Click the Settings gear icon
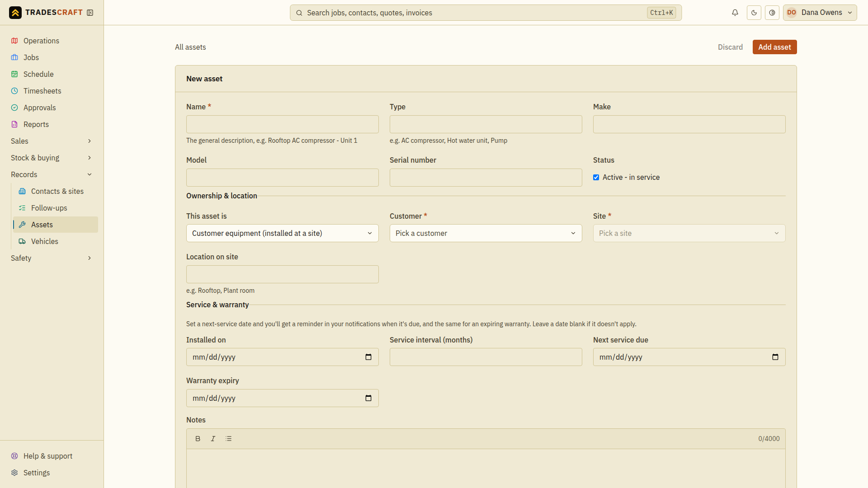Screen dimensions: 868x488 pos(14,473)
